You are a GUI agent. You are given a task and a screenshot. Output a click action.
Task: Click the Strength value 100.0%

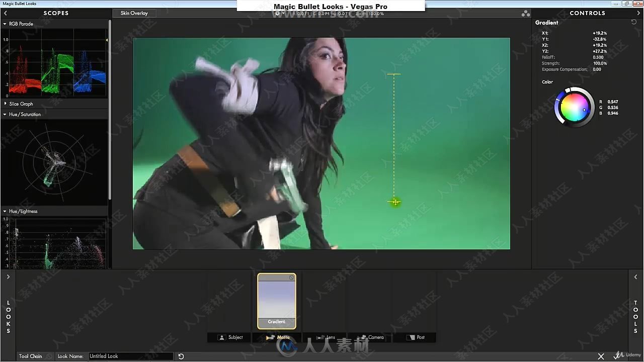[600, 63]
